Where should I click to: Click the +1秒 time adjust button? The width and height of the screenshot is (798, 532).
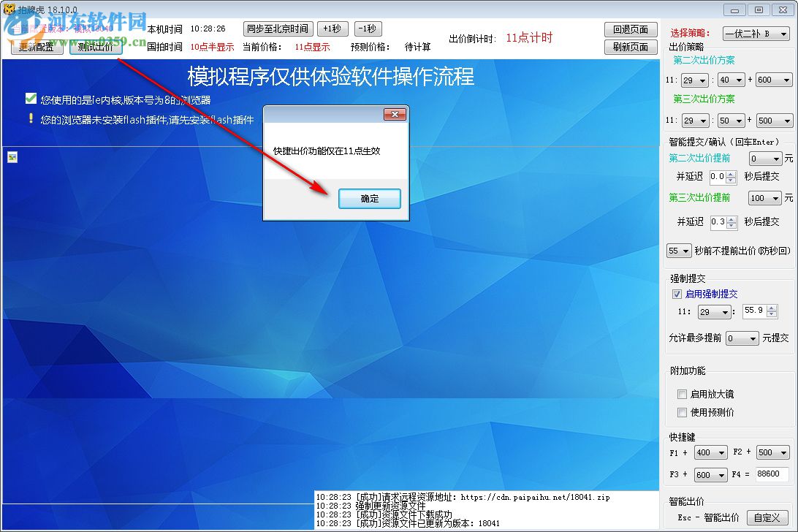(x=332, y=28)
